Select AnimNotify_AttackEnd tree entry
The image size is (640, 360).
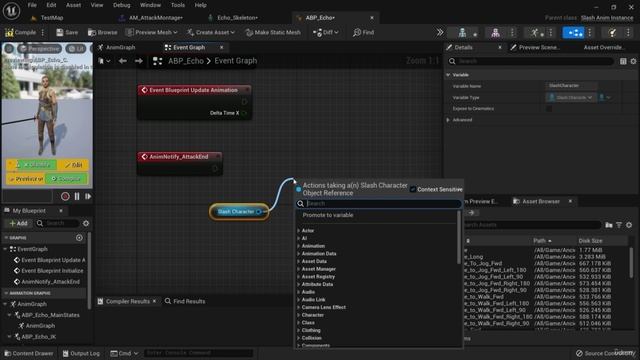pos(50,282)
